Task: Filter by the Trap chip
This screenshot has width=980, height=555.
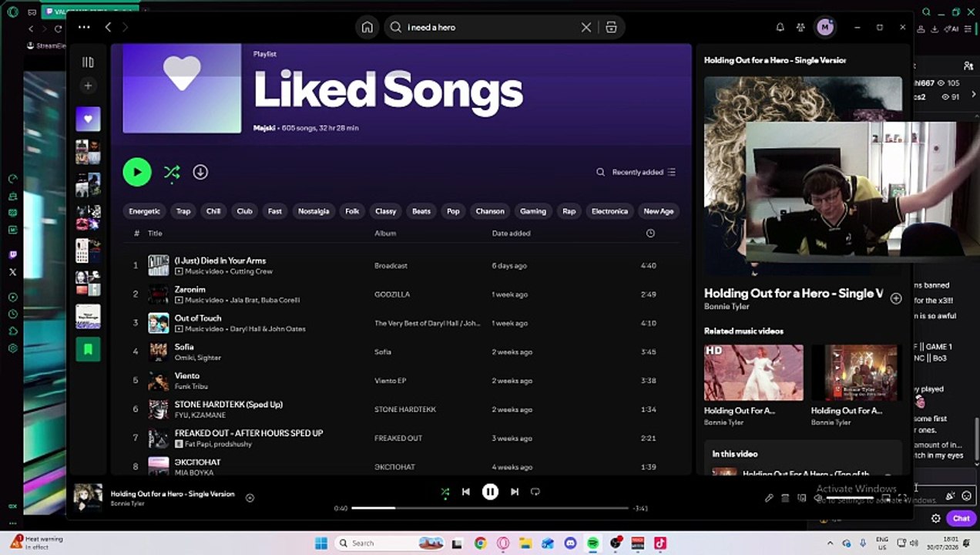Action: [183, 211]
